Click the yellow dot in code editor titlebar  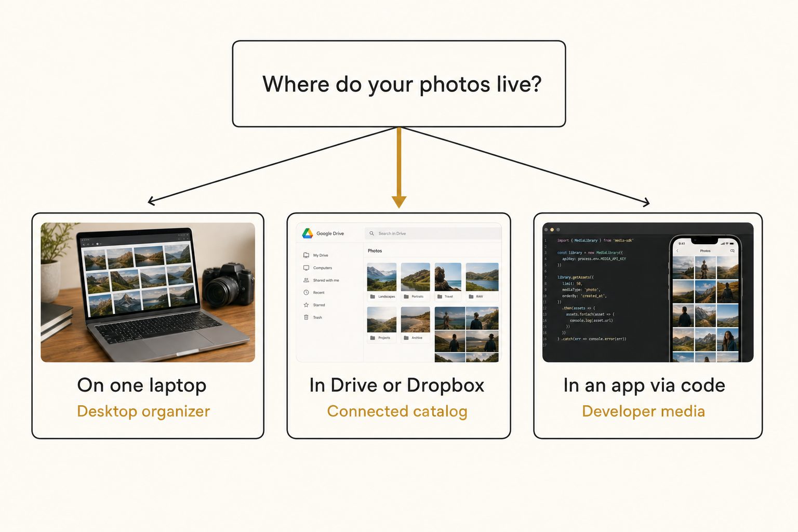tap(552, 230)
